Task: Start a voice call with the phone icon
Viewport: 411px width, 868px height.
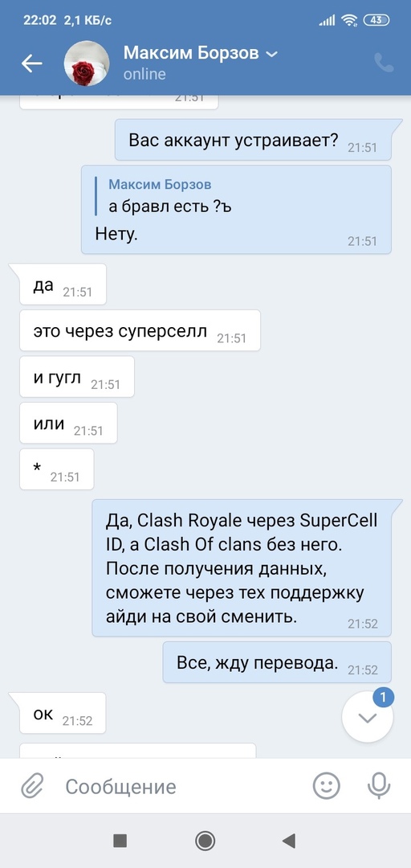Action: click(384, 63)
